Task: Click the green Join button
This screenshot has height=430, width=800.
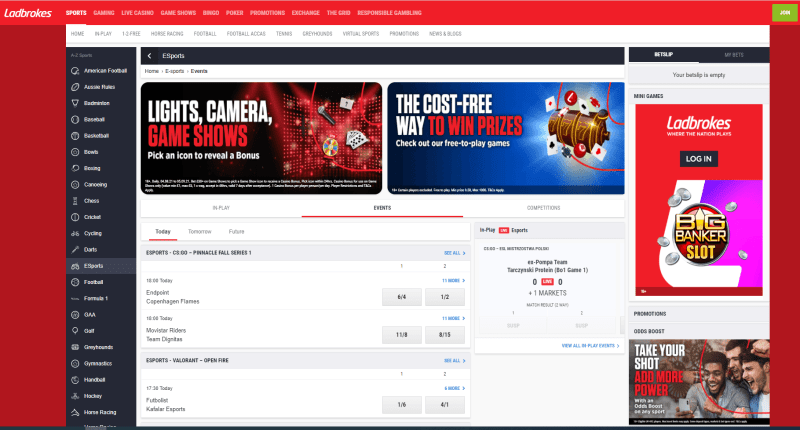Action: coord(781,12)
